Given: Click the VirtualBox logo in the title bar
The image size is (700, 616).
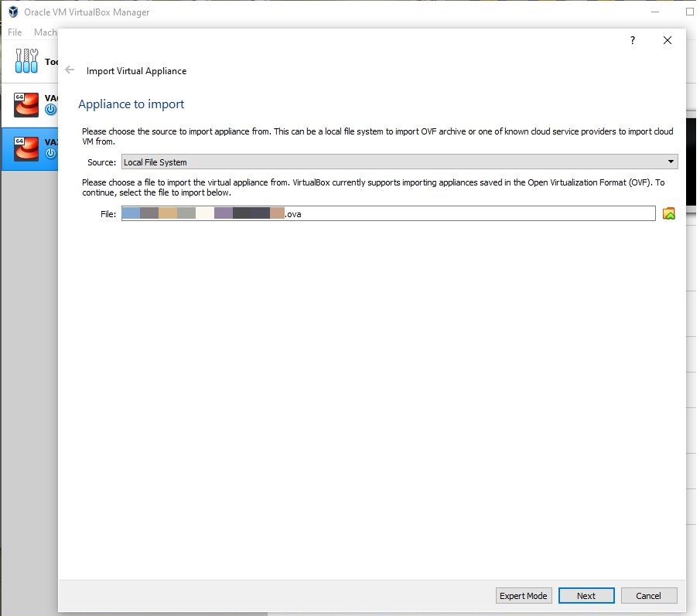Looking at the screenshot, I should (x=13, y=12).
